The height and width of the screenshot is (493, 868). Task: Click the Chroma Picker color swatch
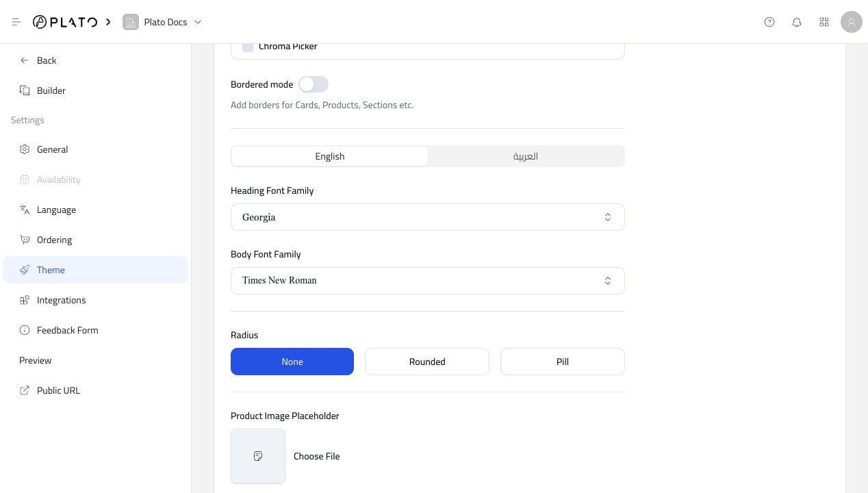coord(248,47)
